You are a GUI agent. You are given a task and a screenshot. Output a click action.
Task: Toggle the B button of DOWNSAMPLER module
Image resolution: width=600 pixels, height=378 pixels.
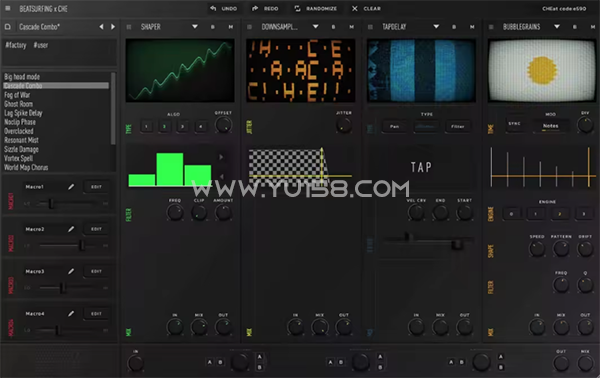tap(333, 27)
